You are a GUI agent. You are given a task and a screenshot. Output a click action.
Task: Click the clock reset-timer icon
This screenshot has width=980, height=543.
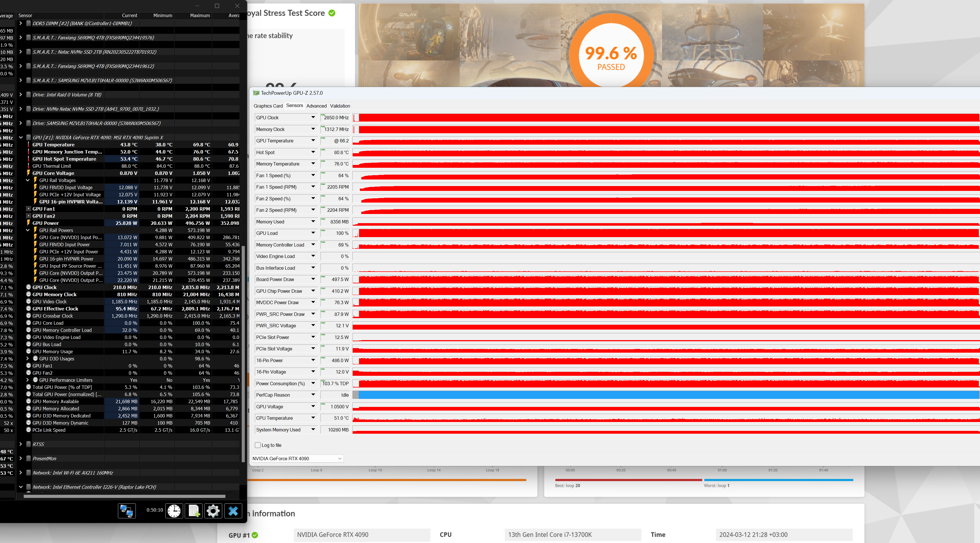point(174,510)
